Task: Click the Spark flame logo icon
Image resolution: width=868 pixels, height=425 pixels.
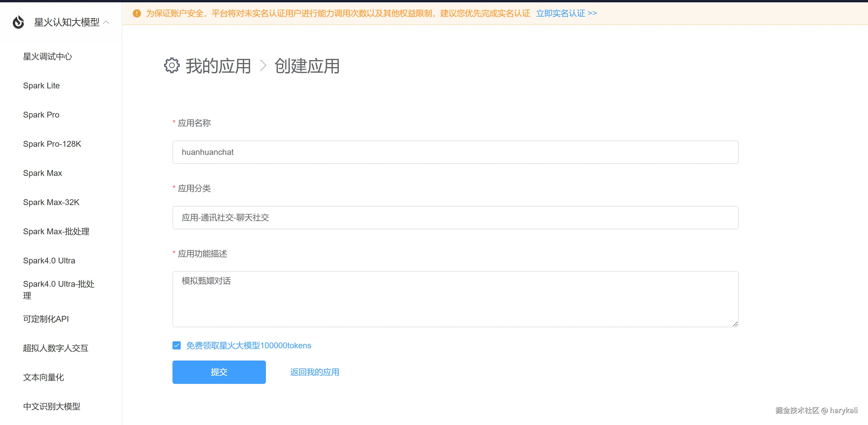Action: pos(18,22)
